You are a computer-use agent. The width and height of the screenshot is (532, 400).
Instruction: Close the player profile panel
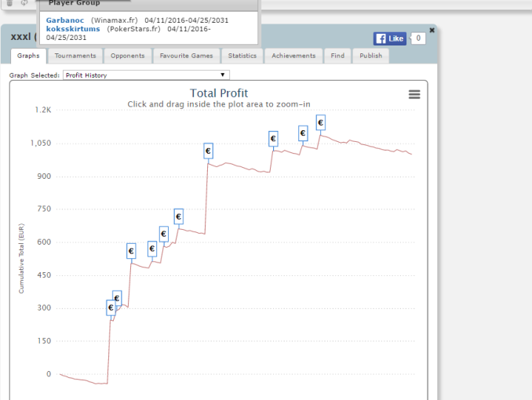(432, 30)
